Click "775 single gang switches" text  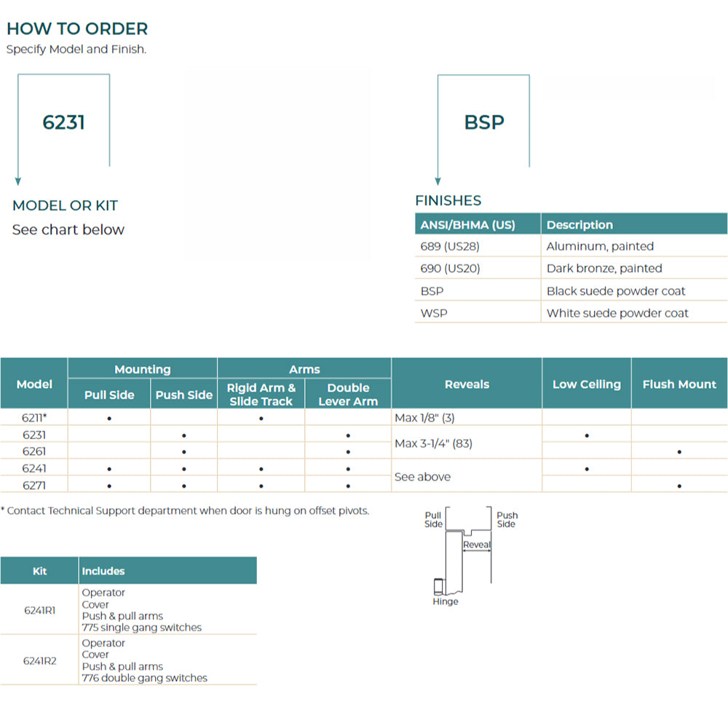click(x=142, y=628)
